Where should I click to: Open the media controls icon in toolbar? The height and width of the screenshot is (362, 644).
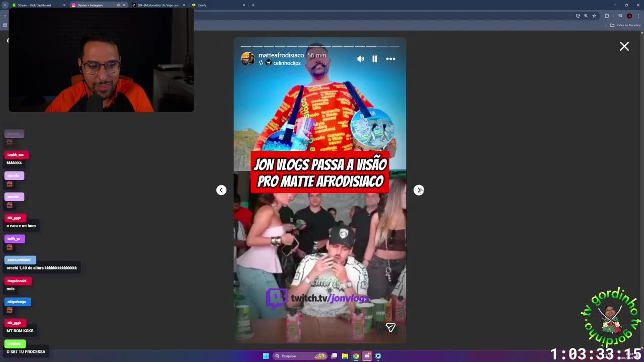coord(620,16)
